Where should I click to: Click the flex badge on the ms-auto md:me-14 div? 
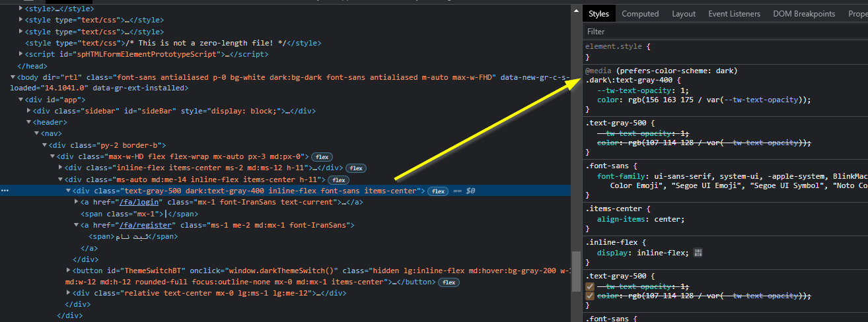[x=338, y=179]
